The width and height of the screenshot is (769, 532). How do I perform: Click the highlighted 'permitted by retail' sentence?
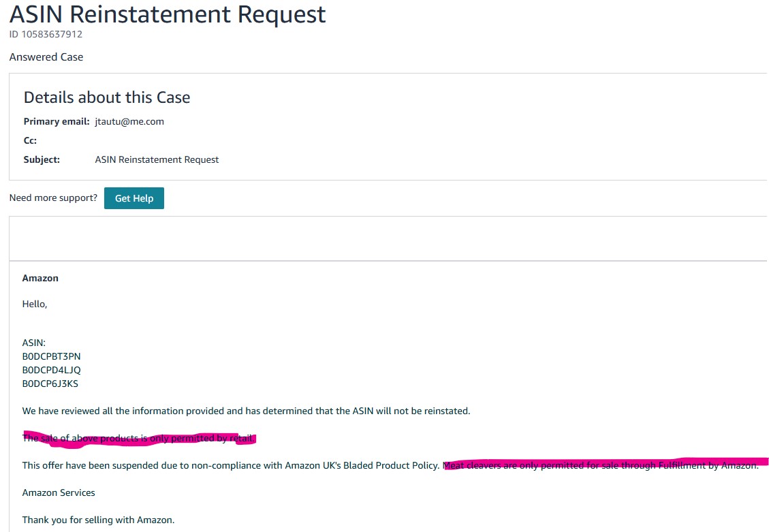coord(139,439)
